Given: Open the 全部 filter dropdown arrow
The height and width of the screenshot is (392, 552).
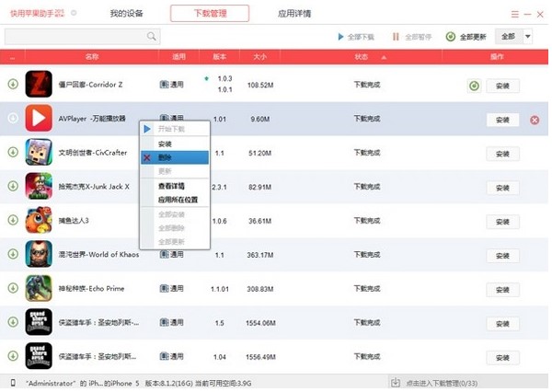Looking at the screenshot, I should (x=528, y=36).
